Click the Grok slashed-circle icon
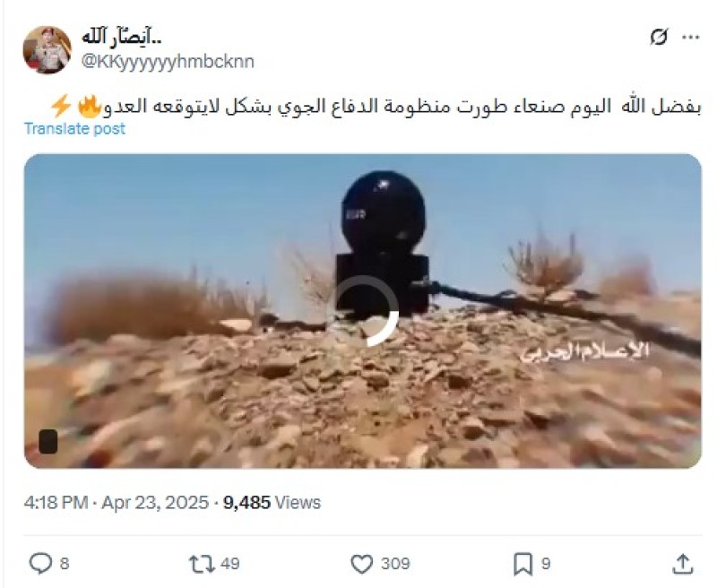 click(x=659, y=37)
